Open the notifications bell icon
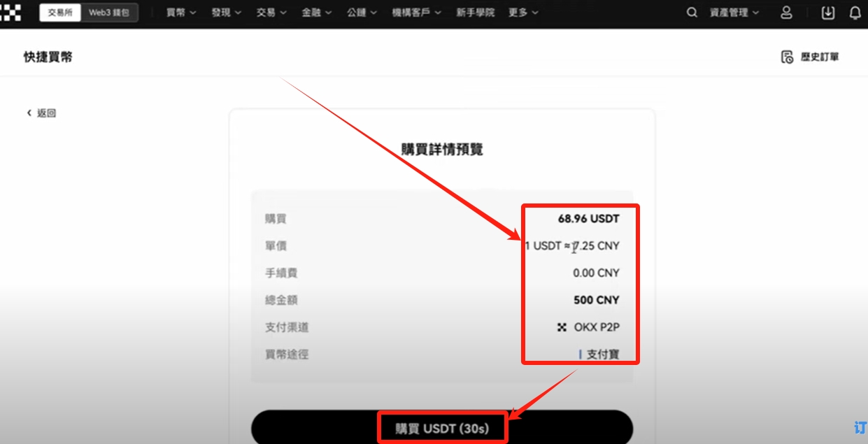Image resolution: width=868 pixels, height=444 pixels. click(855, 13)
